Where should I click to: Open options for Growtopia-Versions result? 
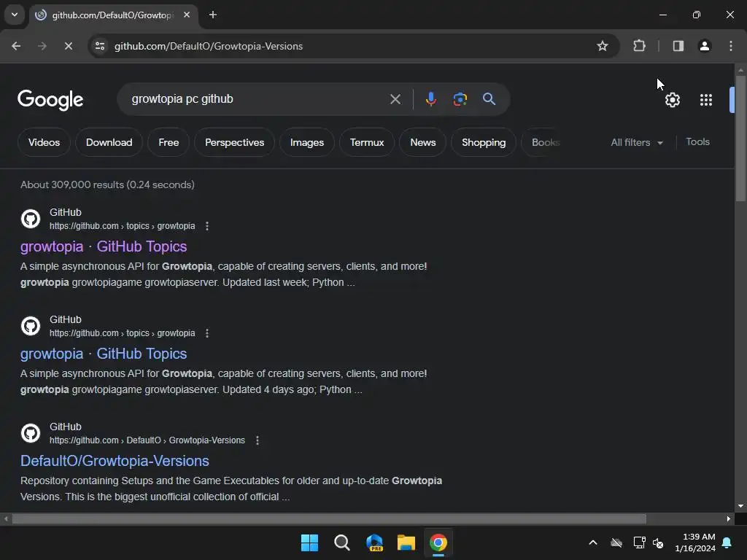coord(258,440)
